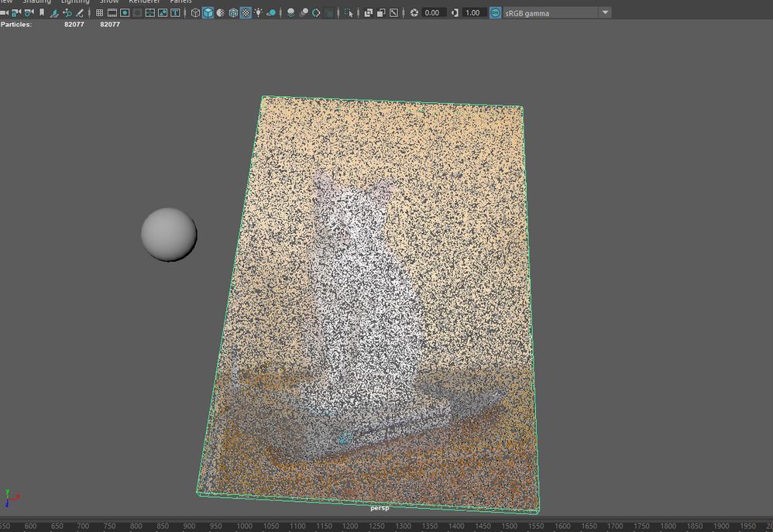Toggle textured display mode
Screen dimensions: 773x532
click(246, 12)
